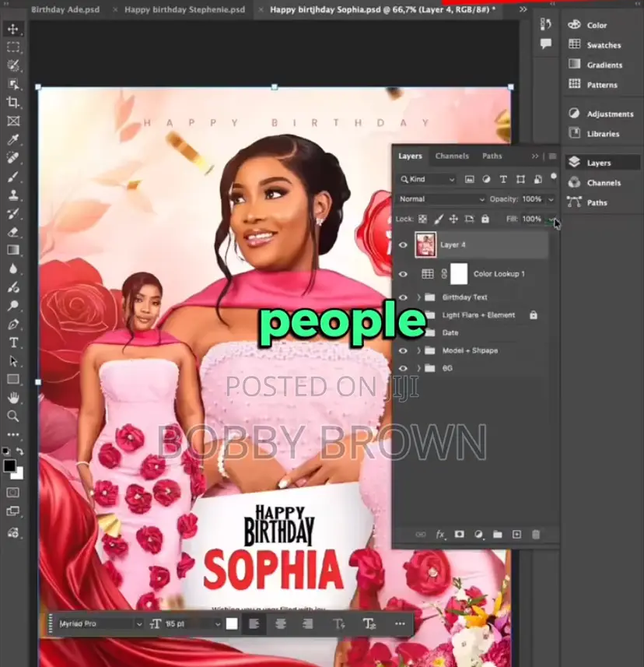Create new fill or adjustment layer

(478, 534)
